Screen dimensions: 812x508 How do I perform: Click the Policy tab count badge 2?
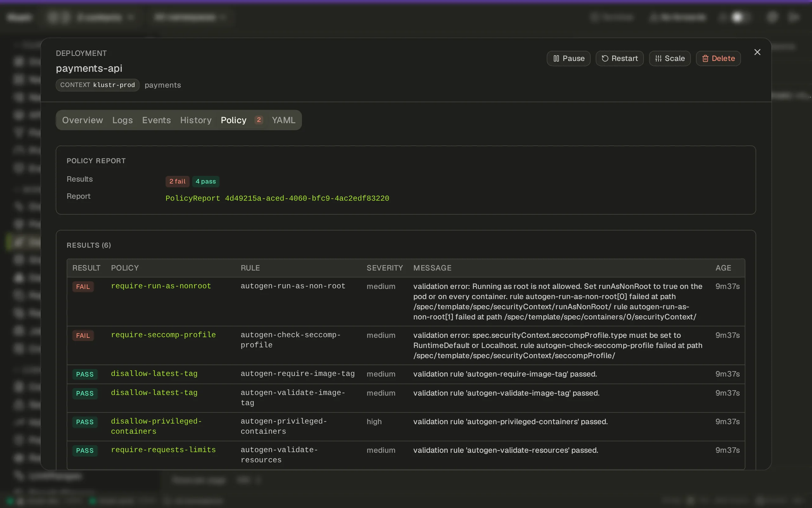259,120
